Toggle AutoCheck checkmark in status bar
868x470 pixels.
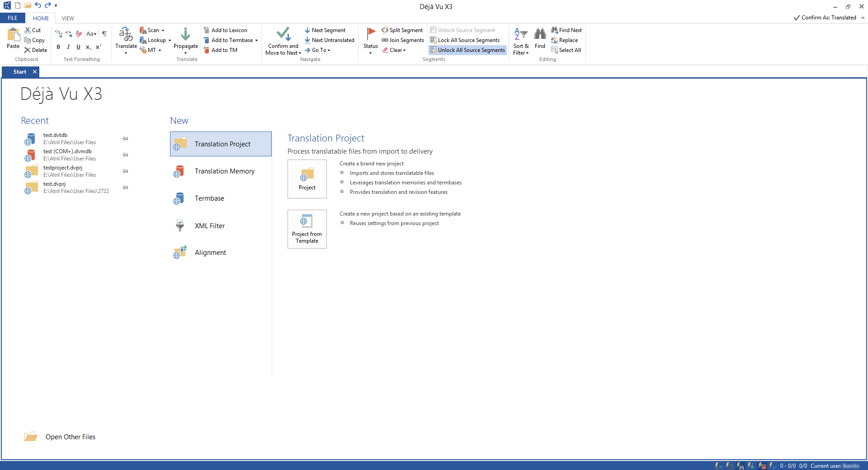pos(773,465)
